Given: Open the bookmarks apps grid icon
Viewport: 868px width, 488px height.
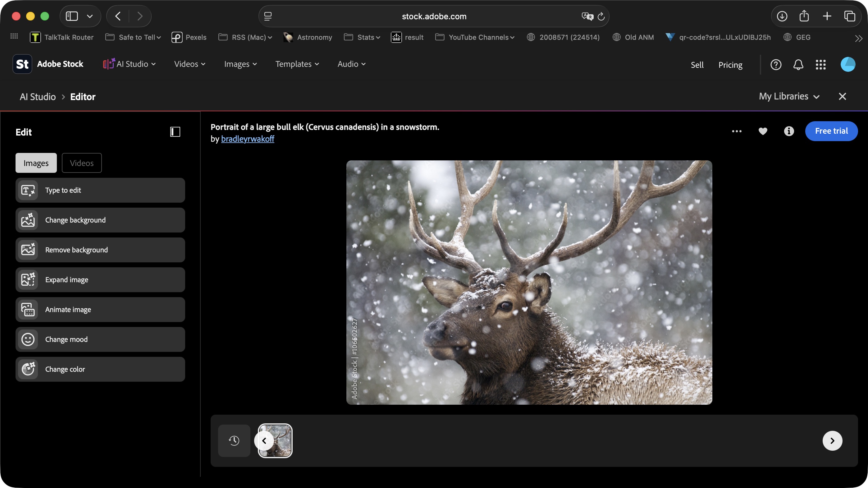Looking at the screenshot, I should pos(14,36).
